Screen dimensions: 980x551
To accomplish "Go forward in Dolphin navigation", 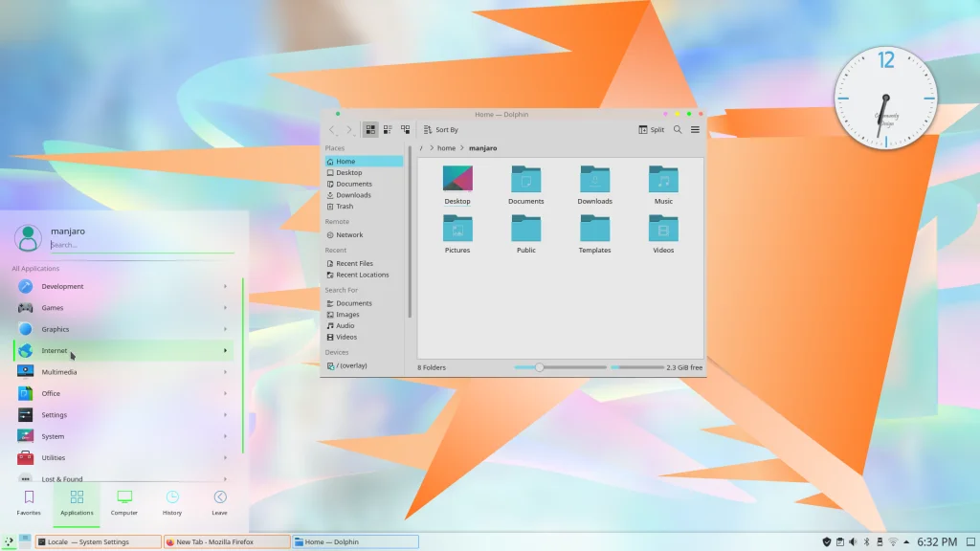I will pyautogui.click(x=348, y=130).
